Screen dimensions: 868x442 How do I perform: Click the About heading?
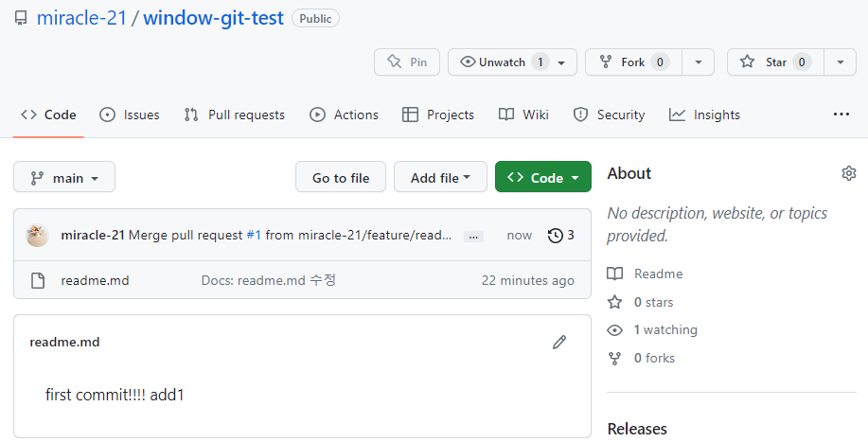pos(629,173)
